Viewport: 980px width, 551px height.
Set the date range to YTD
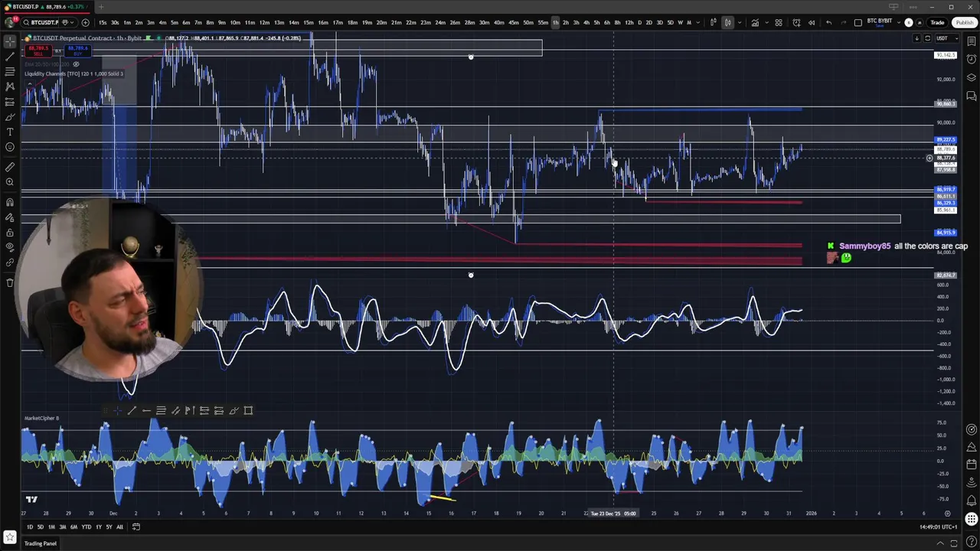[86, 527]
